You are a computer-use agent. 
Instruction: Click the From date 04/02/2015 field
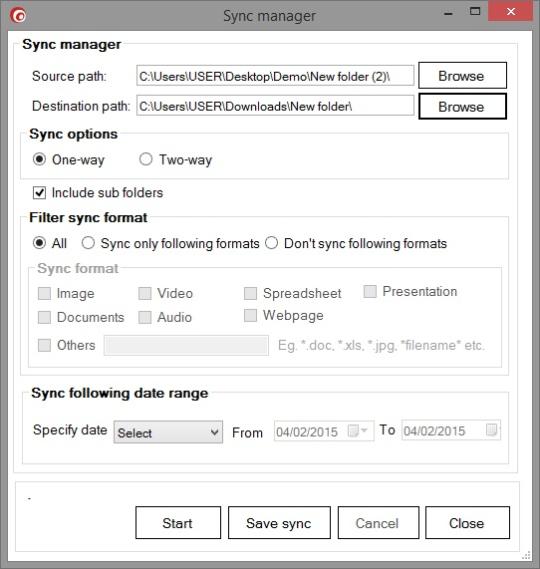tap(324, 431)
